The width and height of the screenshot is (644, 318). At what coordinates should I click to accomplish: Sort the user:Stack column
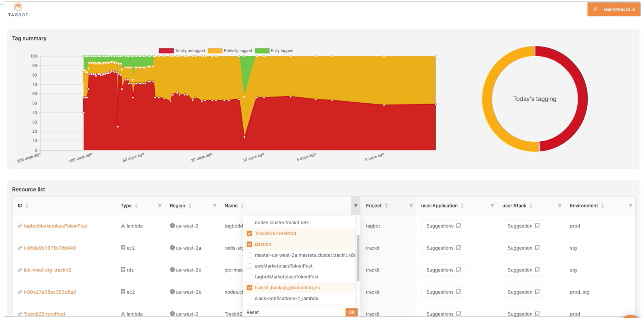tap(531, 206)
